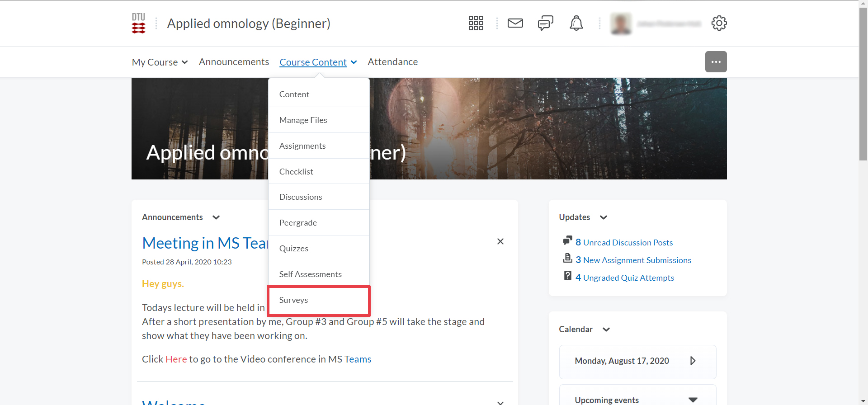Expand the Upcoming events section
The image size is (868, 405).
(693, 400)
